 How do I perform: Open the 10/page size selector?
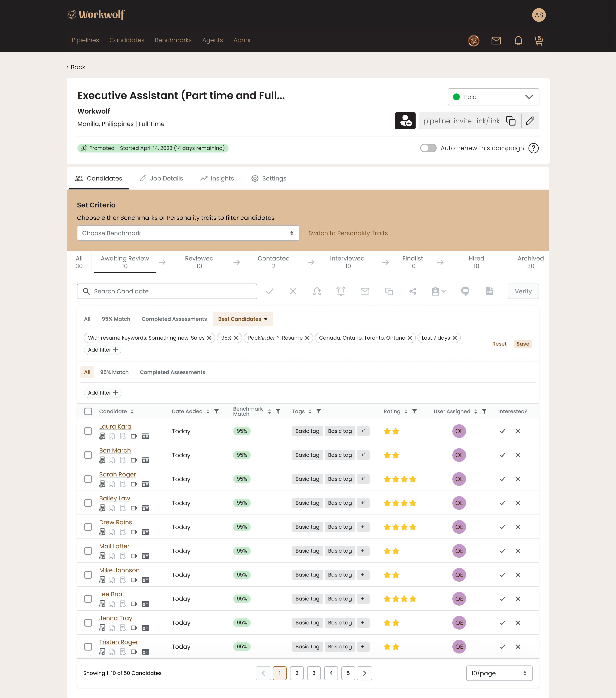[499, 673]
